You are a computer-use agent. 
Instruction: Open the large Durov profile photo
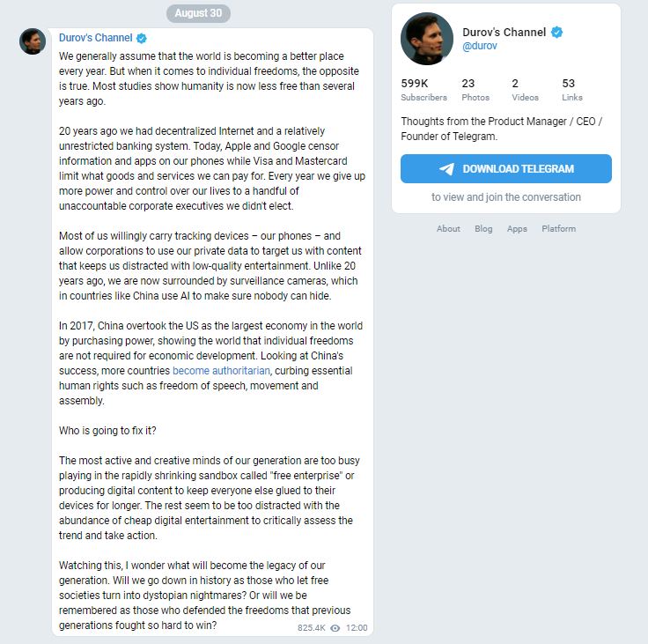click(x=427, y=39)
